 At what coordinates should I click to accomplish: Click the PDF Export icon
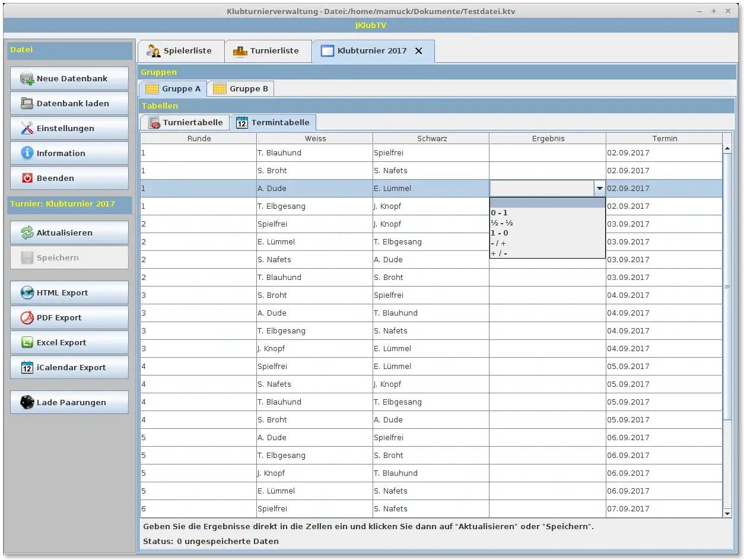(27, 318)
